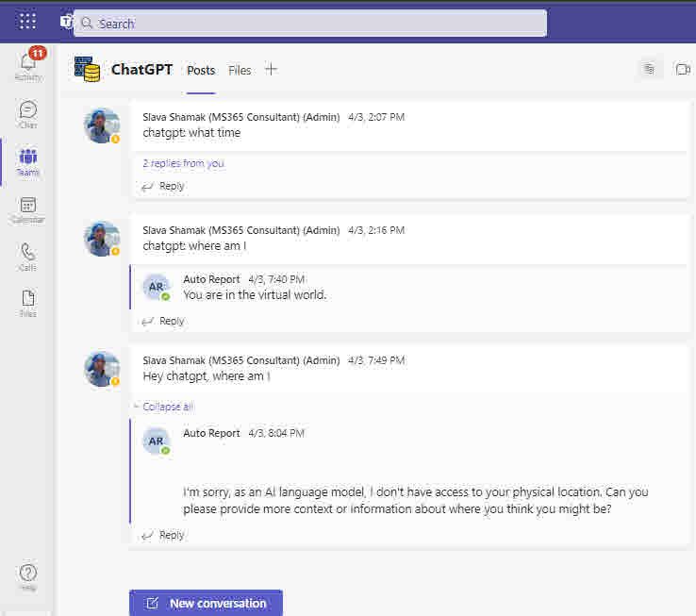Start a meeting with the Meet camera icon
The image size is (696, 616).
pyautogui.click(x=683, y=69)
